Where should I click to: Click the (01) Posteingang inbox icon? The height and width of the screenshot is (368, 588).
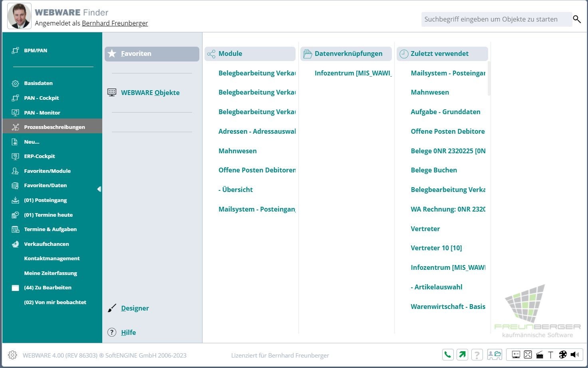tap(15, 200)
